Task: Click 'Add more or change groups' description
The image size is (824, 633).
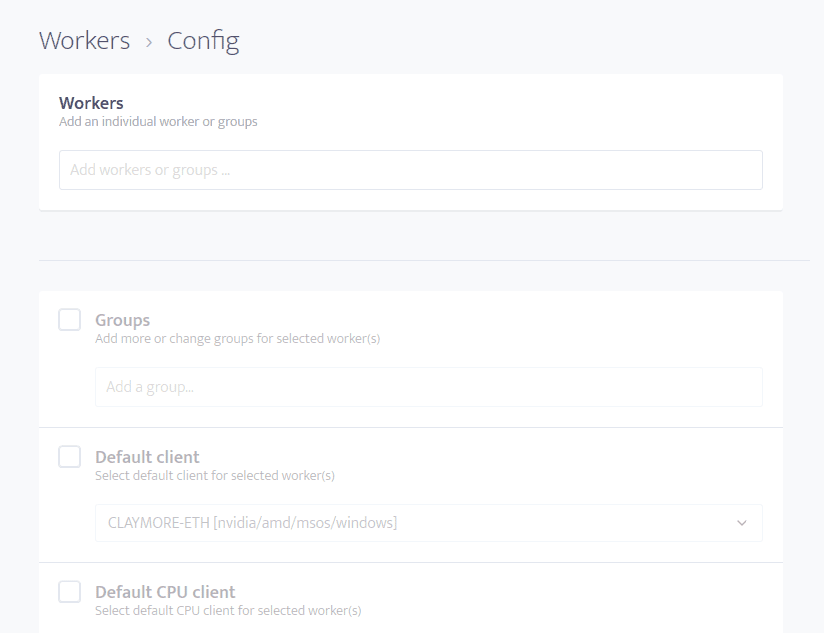Action: pyautogui.click(x=238, y=338)
